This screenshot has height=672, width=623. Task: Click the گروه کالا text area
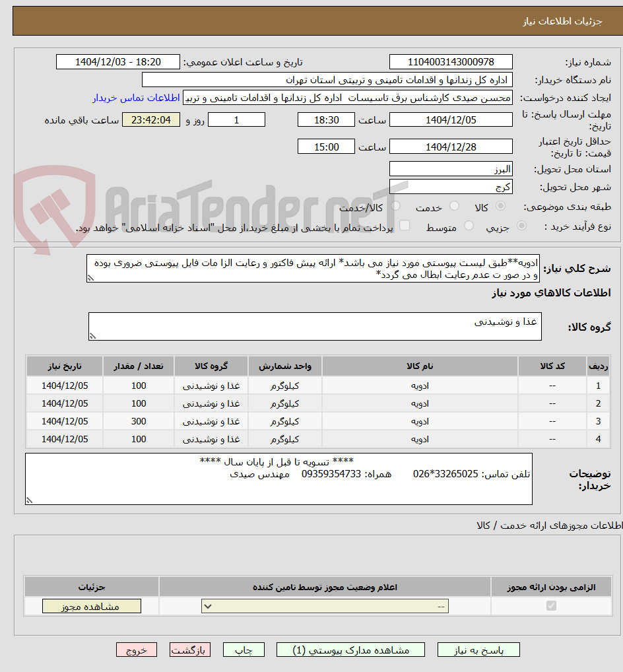[315, 326]
